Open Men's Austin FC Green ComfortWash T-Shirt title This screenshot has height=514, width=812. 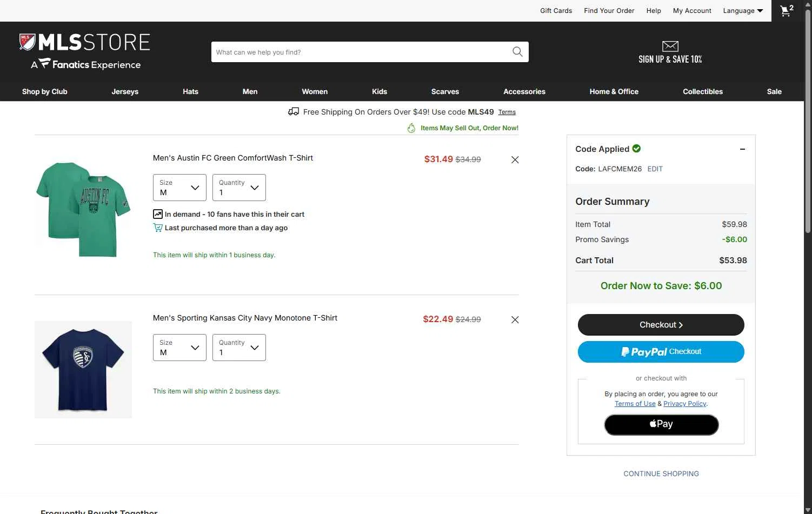click(233, 158)
